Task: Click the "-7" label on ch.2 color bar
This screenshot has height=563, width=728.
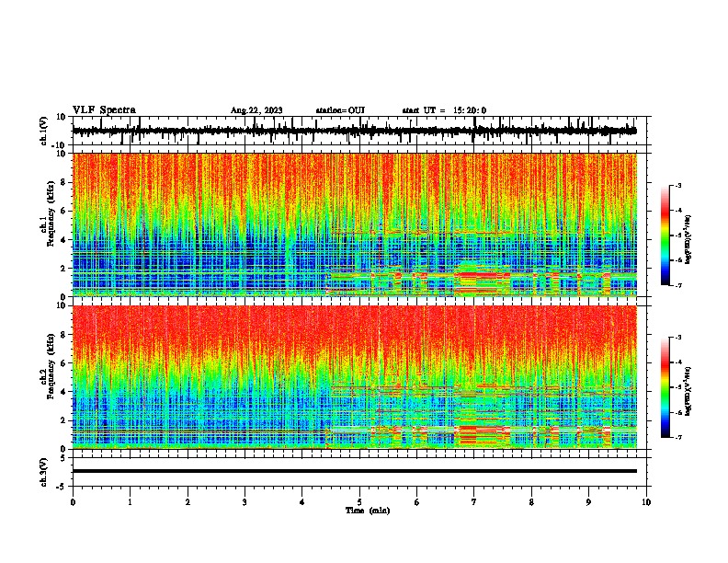Action: [677, 437]
